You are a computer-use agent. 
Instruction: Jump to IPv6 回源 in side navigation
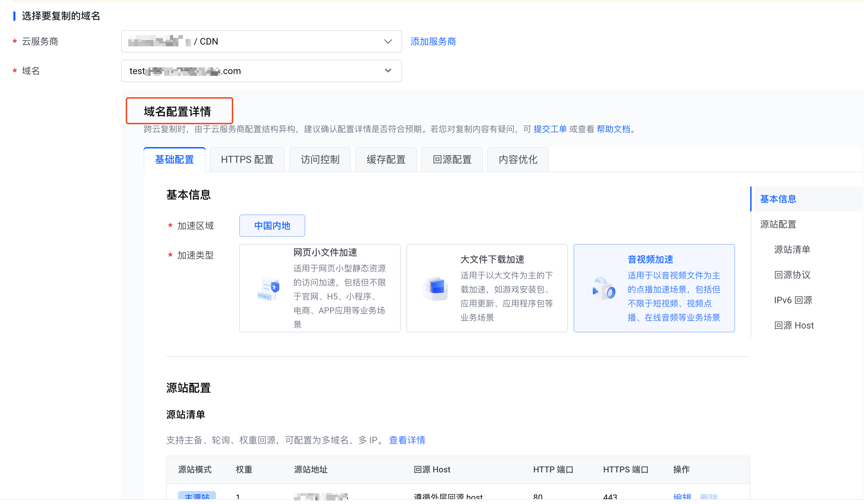pyautogui.click(x=793, y=300)
